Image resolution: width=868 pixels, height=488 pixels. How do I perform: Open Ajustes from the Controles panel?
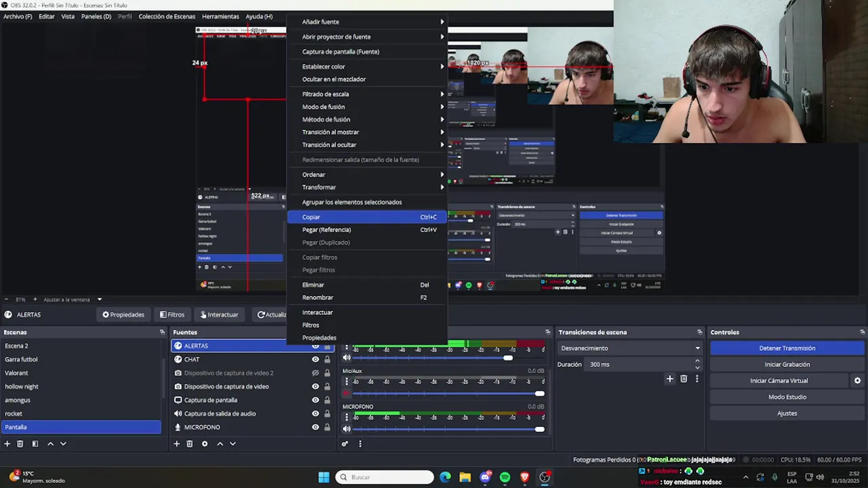coord(787,413)
